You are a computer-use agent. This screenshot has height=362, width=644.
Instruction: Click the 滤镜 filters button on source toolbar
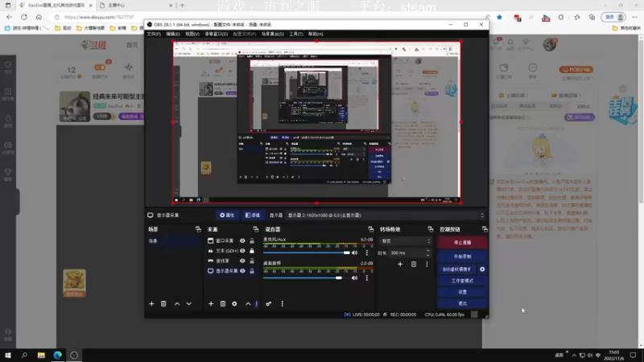253,215
